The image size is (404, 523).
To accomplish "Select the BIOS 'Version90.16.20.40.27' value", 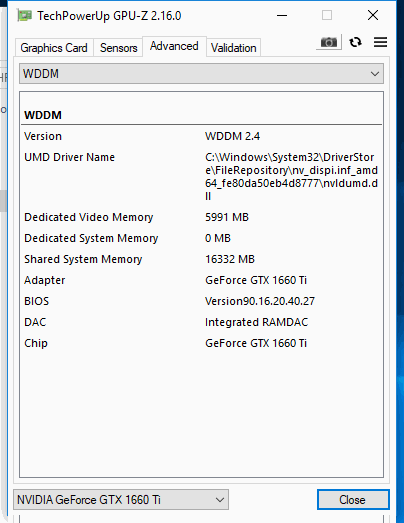I will (x=260, y=301).
